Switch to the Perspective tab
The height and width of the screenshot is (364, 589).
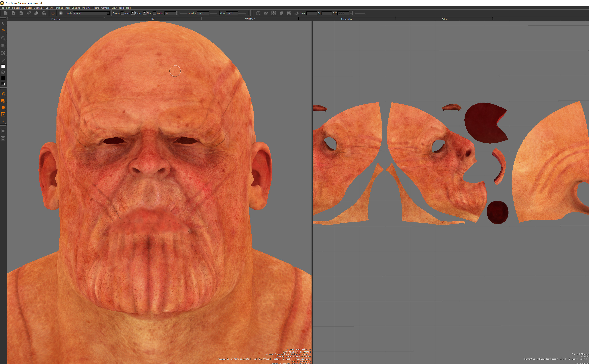[x=347, y=19]
